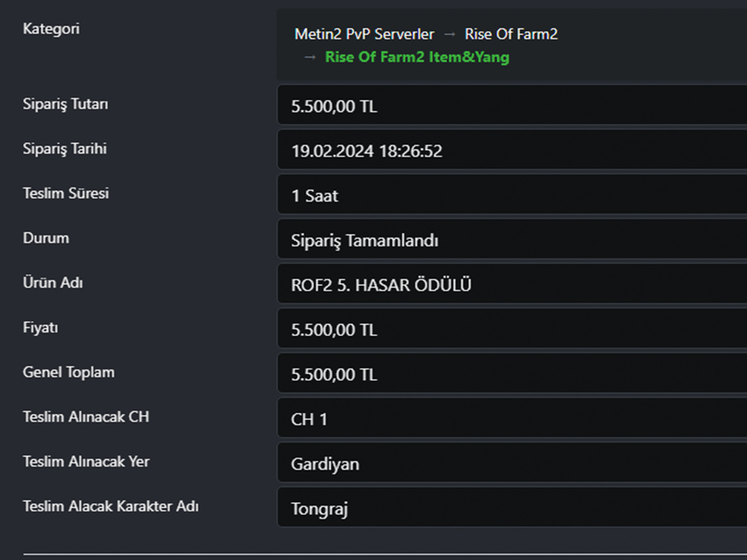This screenshot has height=560, width=747.
Task: Open the green Rise Of Farm2 Item&Yang link
Action: [x=417, y=57]
